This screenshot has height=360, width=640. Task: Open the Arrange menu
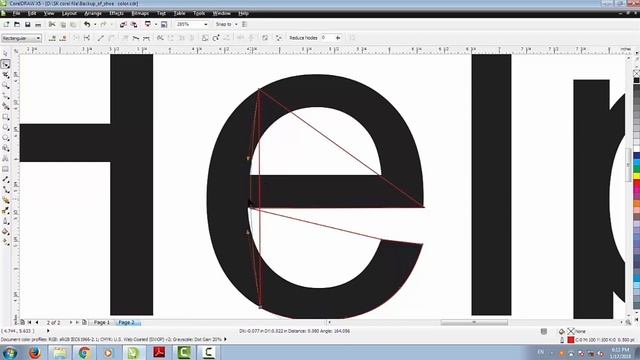coord(93,13)
